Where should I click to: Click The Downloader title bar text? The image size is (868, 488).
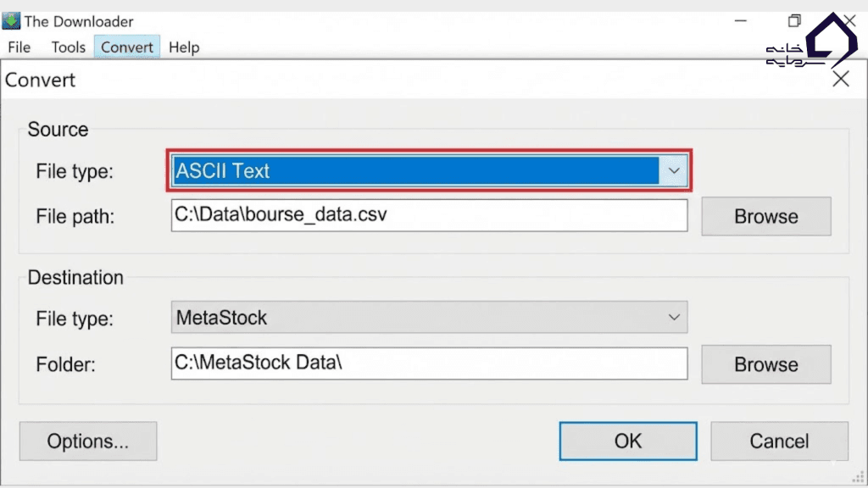79,21
